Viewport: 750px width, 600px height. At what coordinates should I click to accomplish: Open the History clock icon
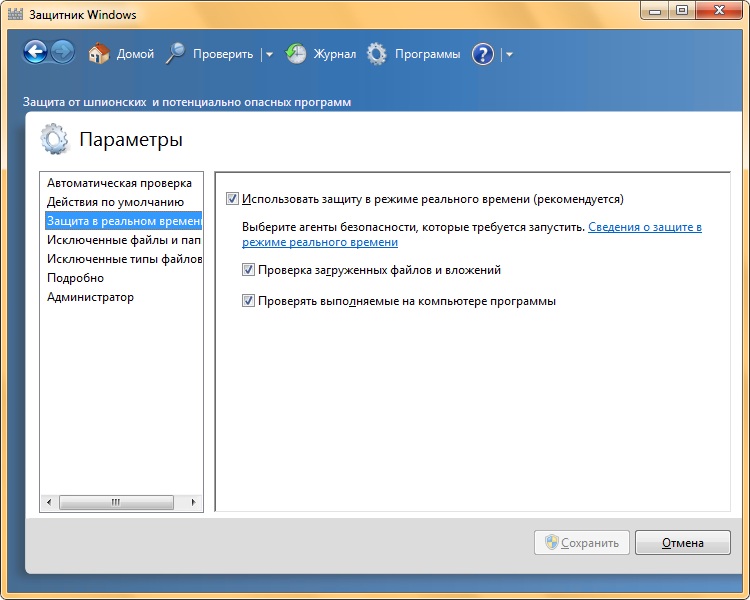296,54
